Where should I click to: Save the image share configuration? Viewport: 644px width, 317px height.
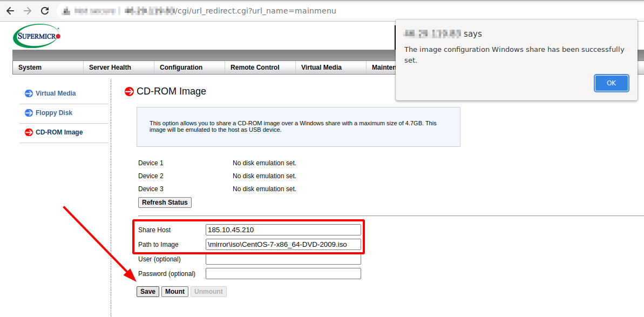pos(147,292)
